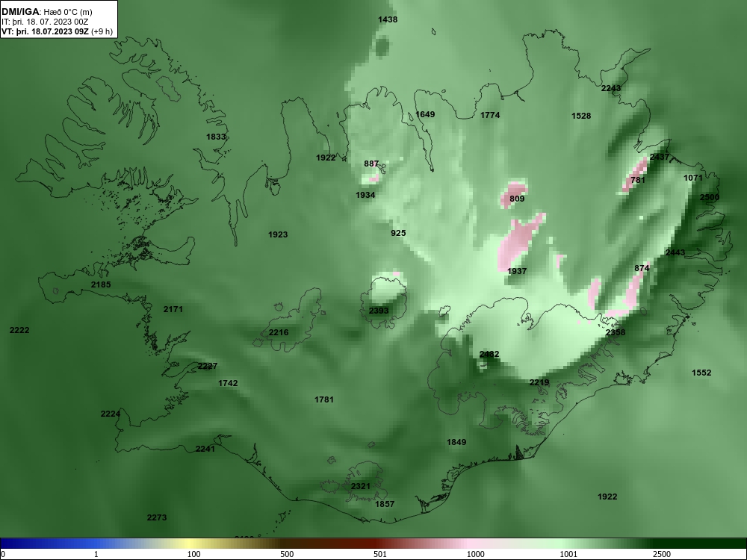This screenshot has height=560, width=747.
Task: Select the 1774 height value
Action: click(x=490, y=115)
